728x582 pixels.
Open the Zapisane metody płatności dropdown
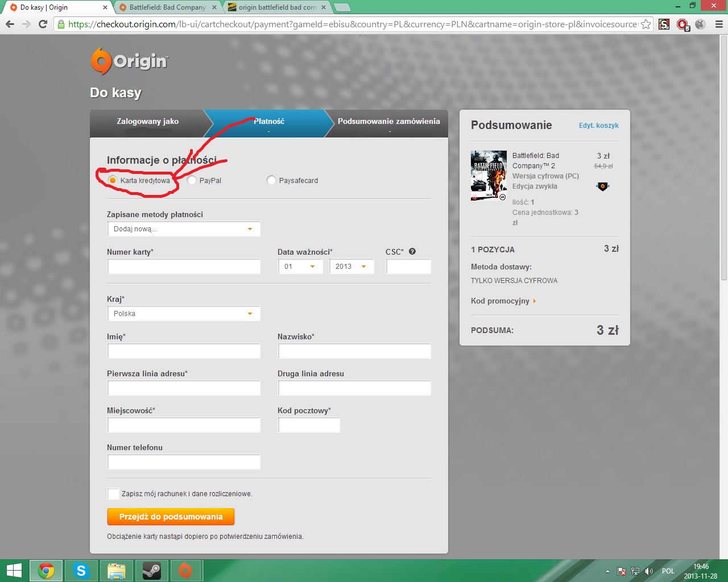click(184, 229)
